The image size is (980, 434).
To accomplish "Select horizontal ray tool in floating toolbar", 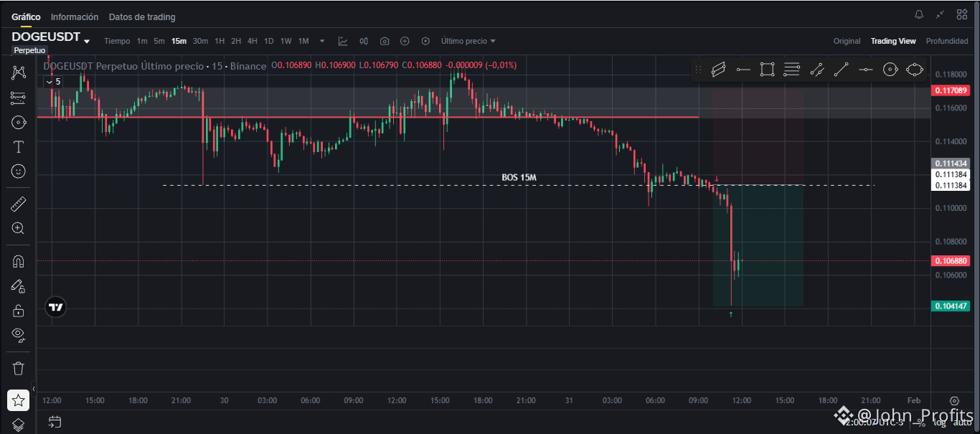I will click(x=743, y=70).
